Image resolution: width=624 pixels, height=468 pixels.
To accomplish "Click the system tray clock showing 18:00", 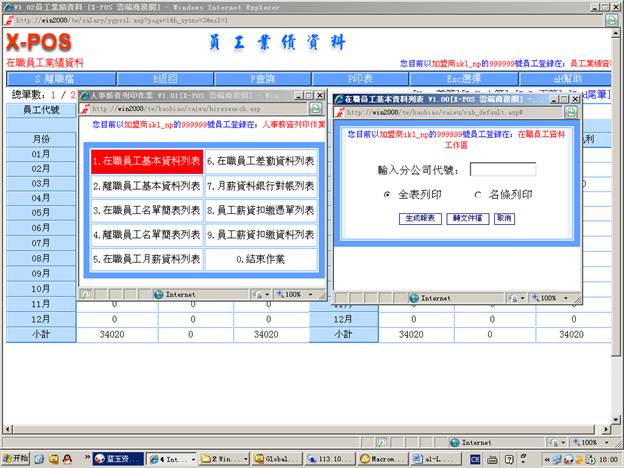I will pos(607,458).
